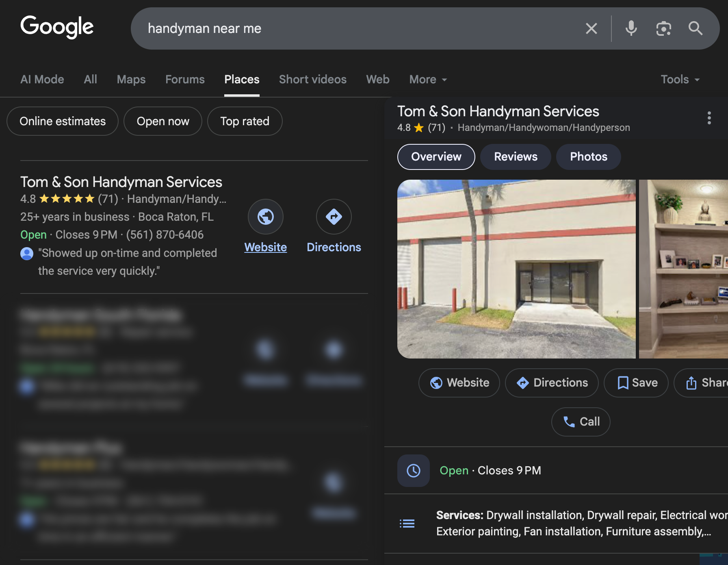This screenshot has width=728, height=565.
Task: Expand the Open Closes 9 PM hours row
Action: (556, 471)
